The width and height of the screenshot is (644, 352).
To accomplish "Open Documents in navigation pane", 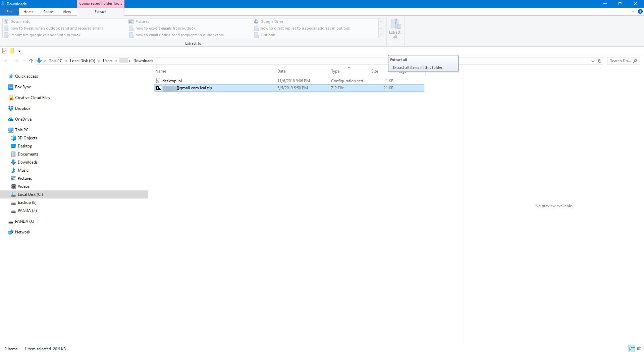I will click(28, 154).
